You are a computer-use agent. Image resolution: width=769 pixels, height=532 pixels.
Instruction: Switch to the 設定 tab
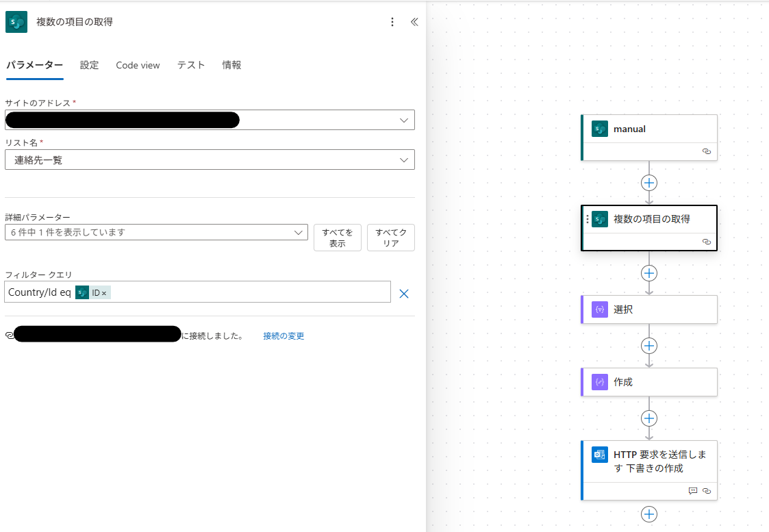click(89, 65)
